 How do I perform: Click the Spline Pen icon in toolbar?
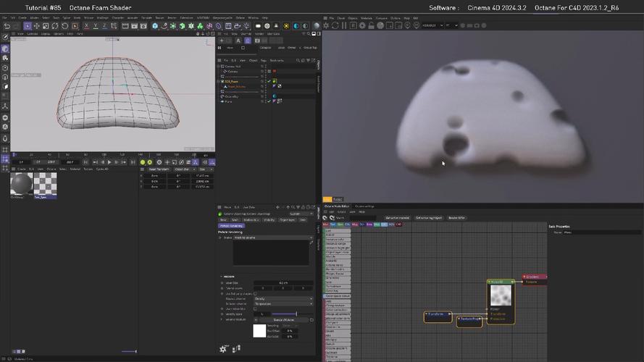click(164, 26)
